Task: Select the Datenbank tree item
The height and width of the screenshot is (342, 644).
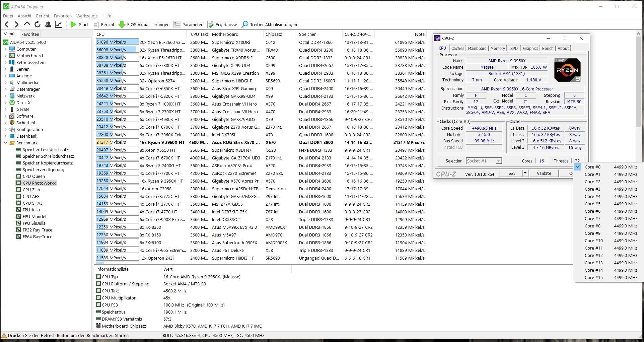Action: point(27,136)
